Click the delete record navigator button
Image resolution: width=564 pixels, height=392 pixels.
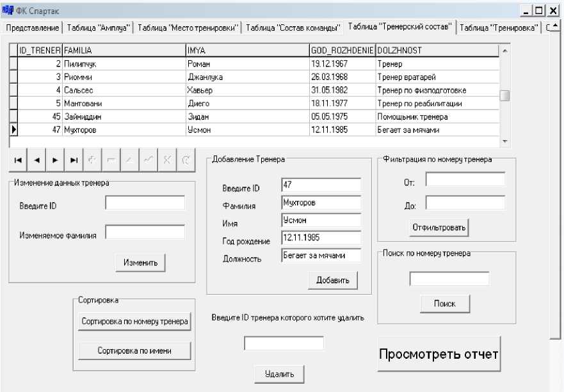[111, 161]
